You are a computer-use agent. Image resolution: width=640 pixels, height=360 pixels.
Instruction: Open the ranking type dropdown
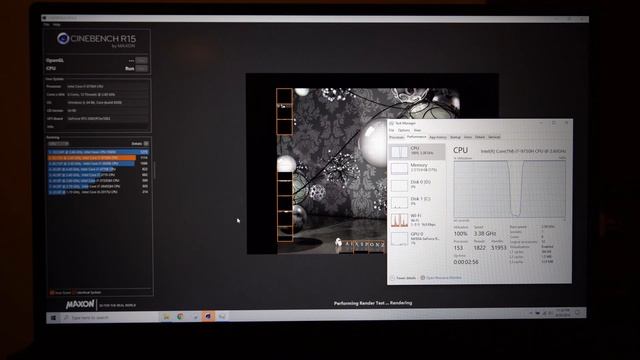pos(58,144)
